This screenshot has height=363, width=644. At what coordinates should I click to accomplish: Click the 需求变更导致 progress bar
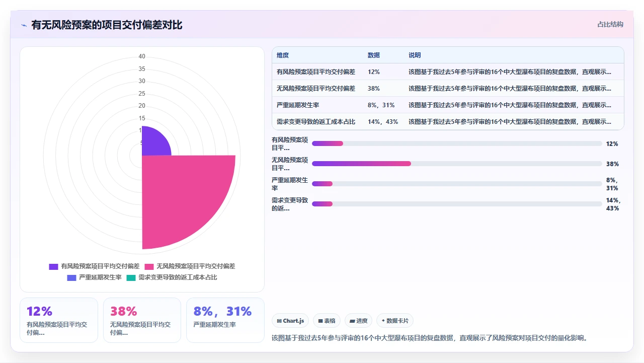point(457,204)
